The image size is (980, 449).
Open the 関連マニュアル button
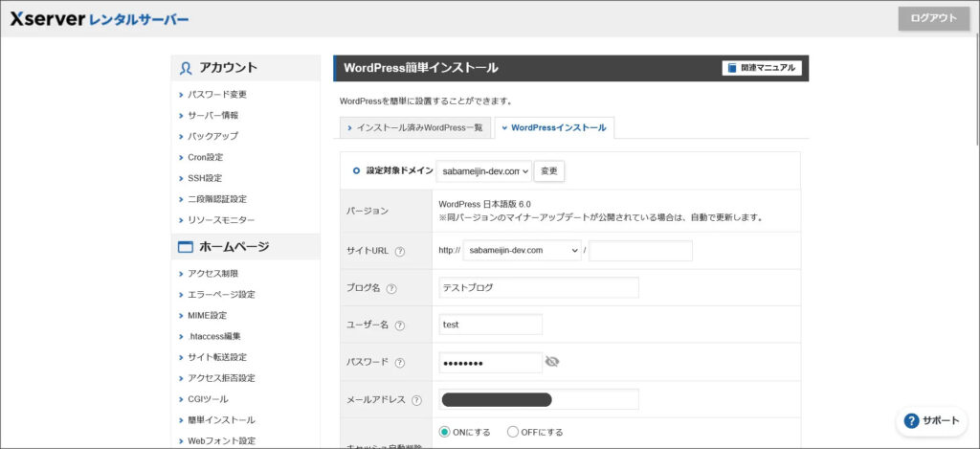[x=762, y=68]
